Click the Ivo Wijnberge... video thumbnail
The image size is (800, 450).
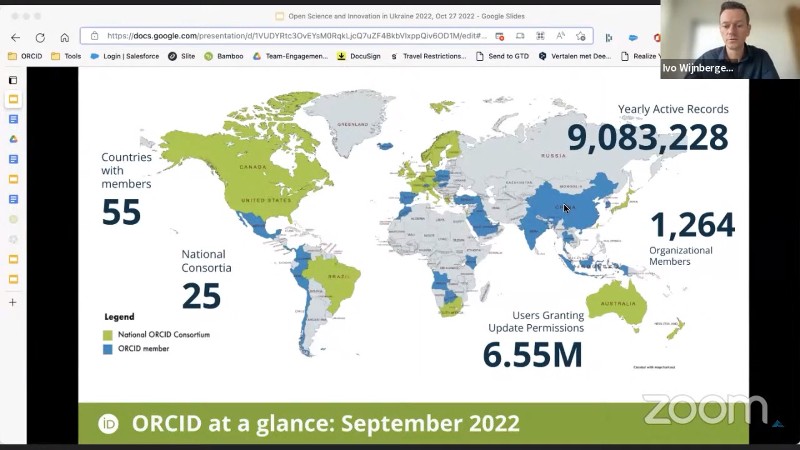pyautogui.click(x=729, y=39)
